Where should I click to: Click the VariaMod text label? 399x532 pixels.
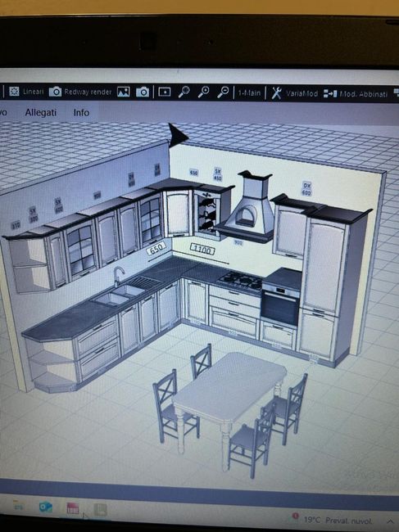coord(302,93)
